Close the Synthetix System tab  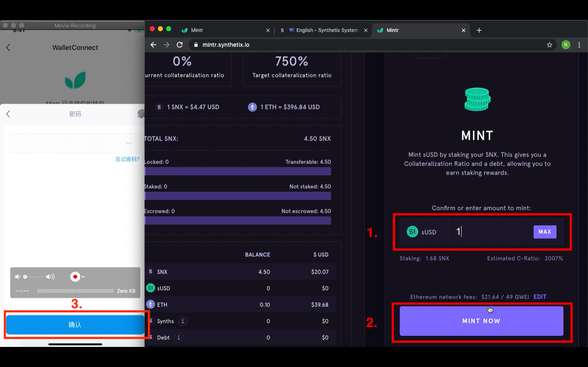click(366, 30)
